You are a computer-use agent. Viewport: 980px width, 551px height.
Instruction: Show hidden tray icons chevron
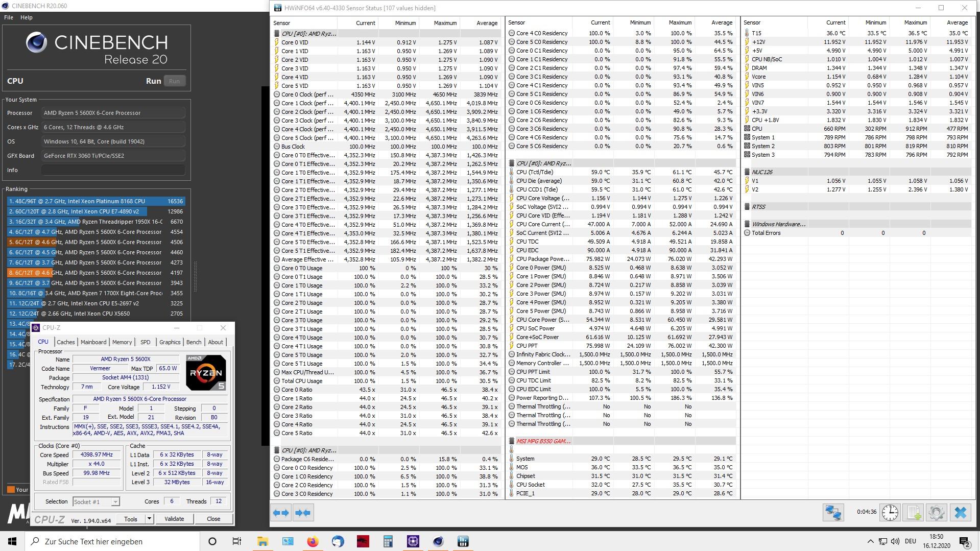click(870, 541)
